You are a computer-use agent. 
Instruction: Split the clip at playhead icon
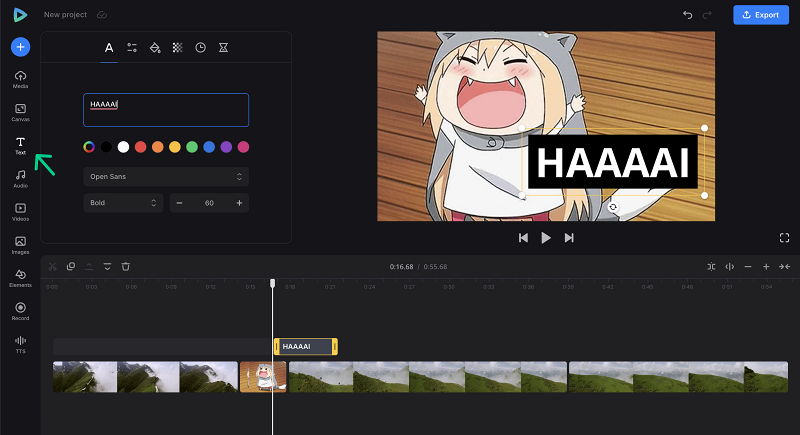point(730,267)
